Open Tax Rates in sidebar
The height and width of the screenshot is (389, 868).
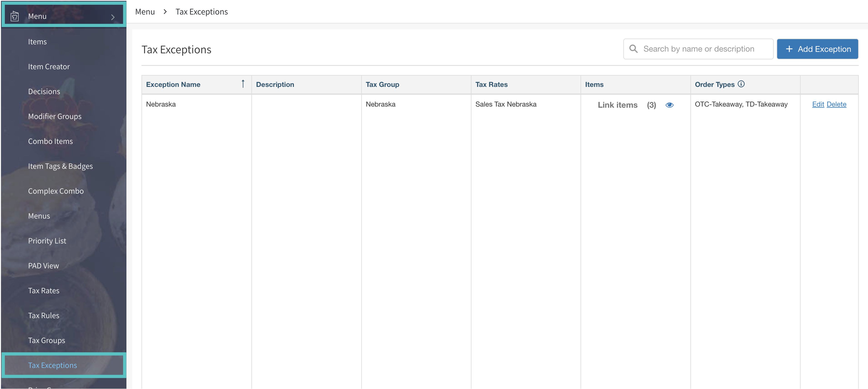(x=43, y=290)
